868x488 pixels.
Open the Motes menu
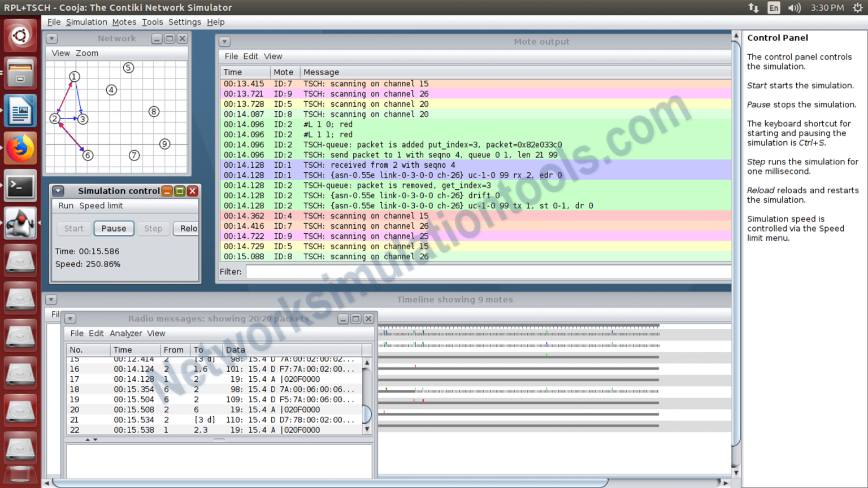tap(124, 22)
